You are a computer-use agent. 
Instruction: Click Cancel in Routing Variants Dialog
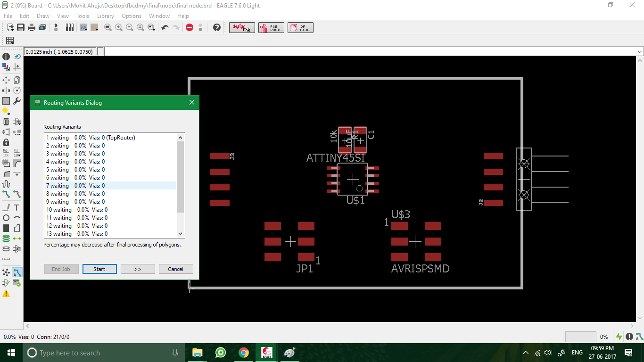click(175, 269)
